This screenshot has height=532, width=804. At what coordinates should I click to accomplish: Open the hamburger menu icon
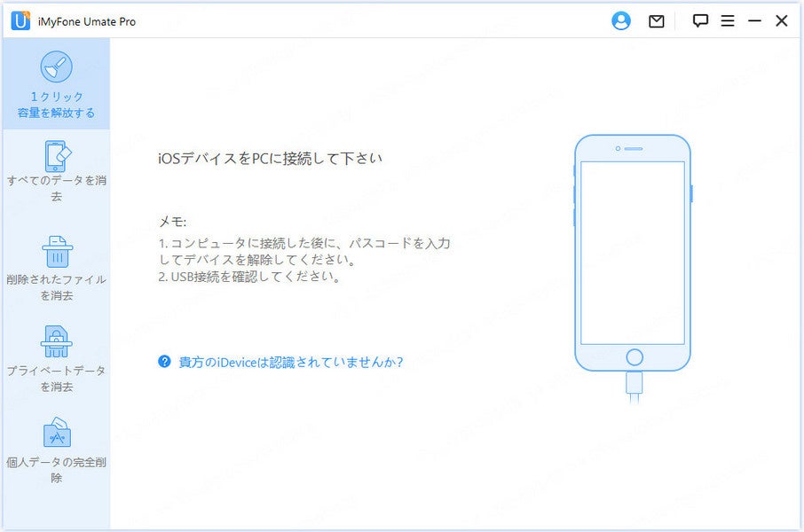(728, 20)
